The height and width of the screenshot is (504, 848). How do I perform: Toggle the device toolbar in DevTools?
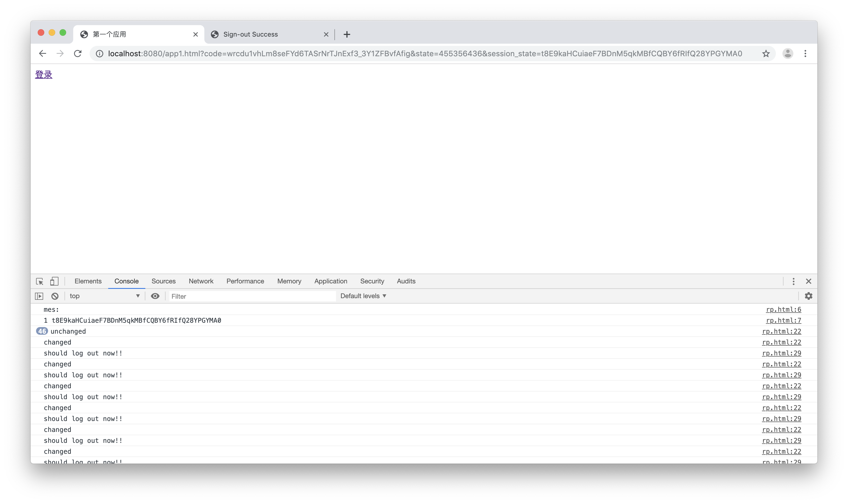[54, 281]
